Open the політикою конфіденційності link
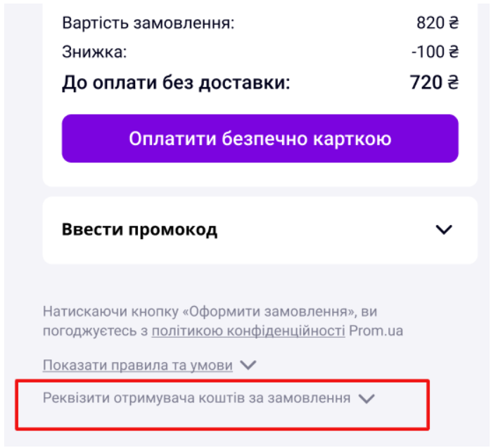 248,331
